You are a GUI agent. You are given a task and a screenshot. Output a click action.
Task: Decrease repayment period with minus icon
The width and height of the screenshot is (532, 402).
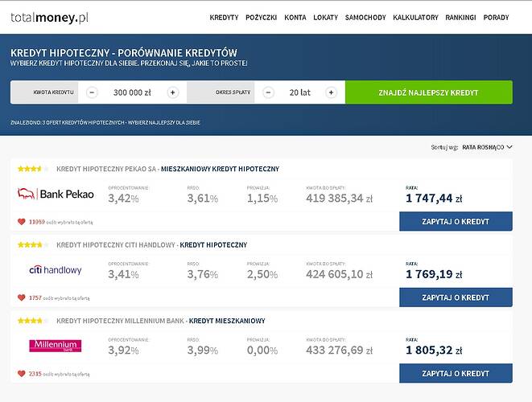pos(268,92)
